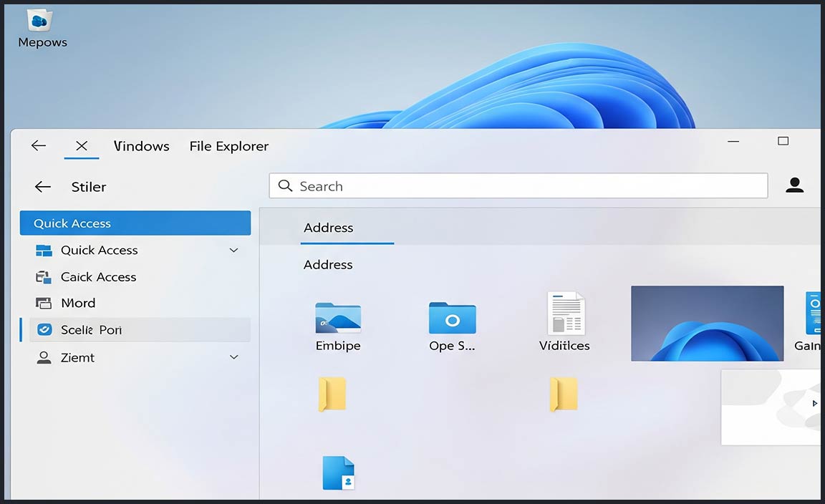Screen dimensions: 825x504
Task: Open the blue contact file icon at bottom
Action: click(x=339, y=472)
